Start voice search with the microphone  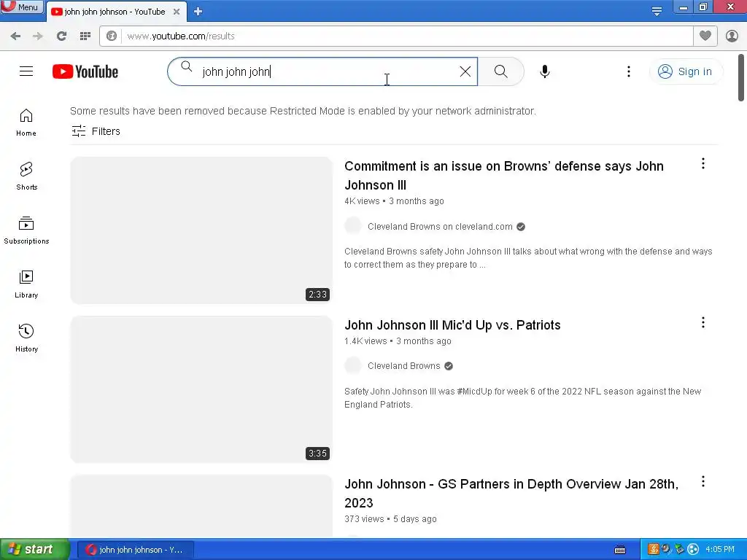click(x=545, y=71)
